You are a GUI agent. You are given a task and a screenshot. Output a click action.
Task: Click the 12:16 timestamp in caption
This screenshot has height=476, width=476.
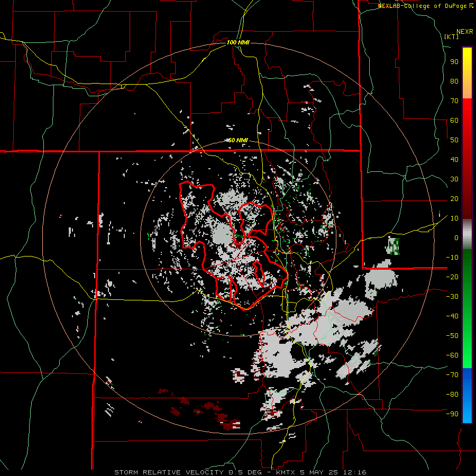(355, 472)
